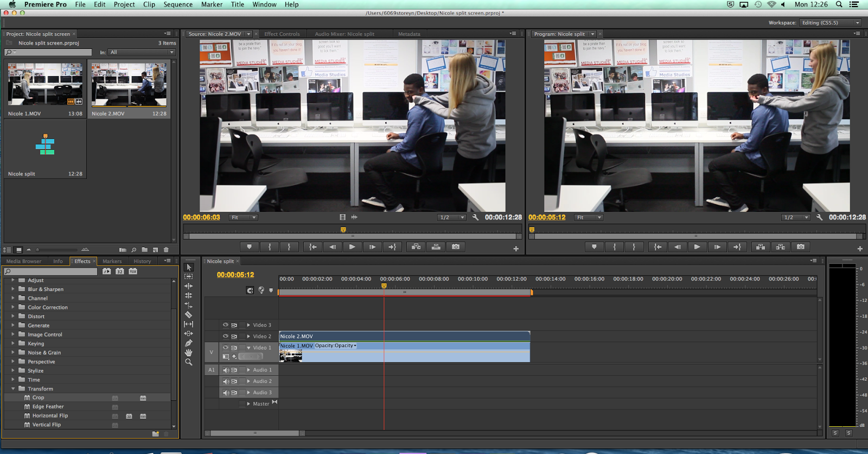Toggle Video 1 track visibility eye

(226, 348)
